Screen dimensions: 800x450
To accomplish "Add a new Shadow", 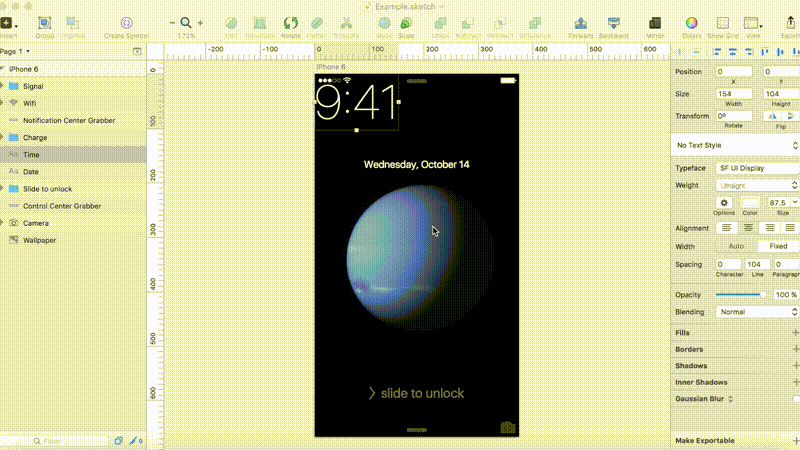I will (795, 366).
